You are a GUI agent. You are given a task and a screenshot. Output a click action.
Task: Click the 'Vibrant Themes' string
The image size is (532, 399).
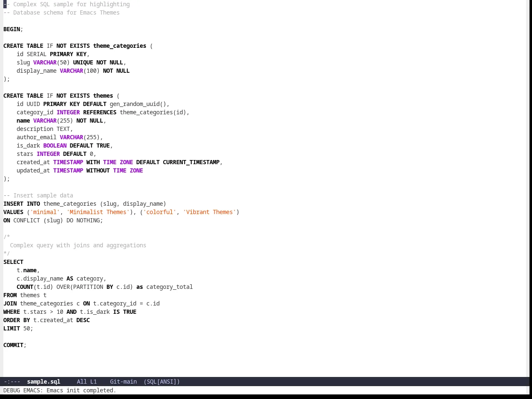tap(209, 212)
